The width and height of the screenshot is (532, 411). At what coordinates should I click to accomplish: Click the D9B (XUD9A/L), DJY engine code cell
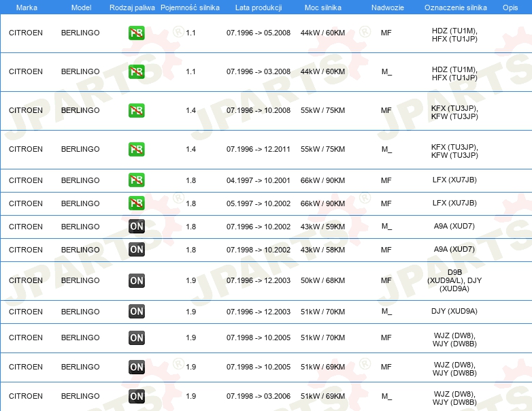click(x=454, y=280)
